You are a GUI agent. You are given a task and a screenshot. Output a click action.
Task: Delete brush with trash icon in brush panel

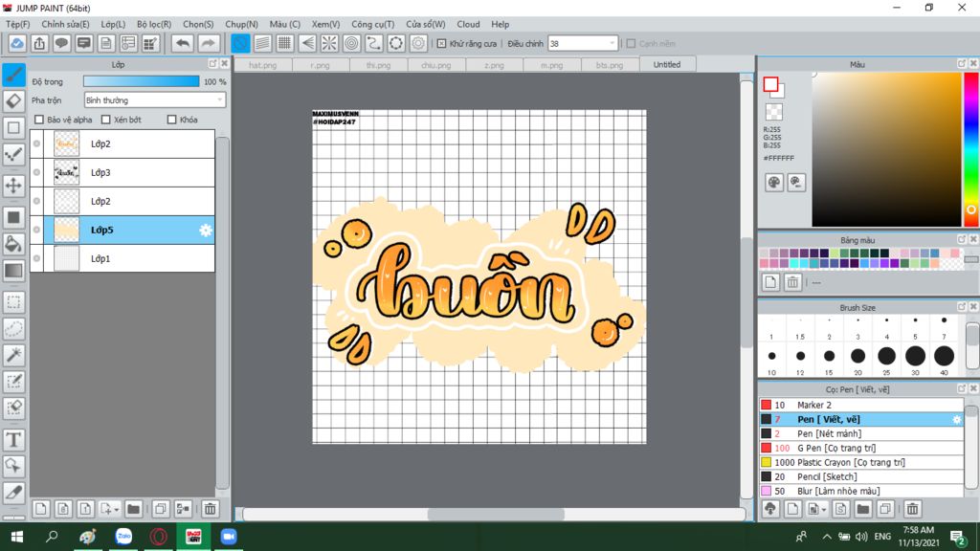click(912, 509)
